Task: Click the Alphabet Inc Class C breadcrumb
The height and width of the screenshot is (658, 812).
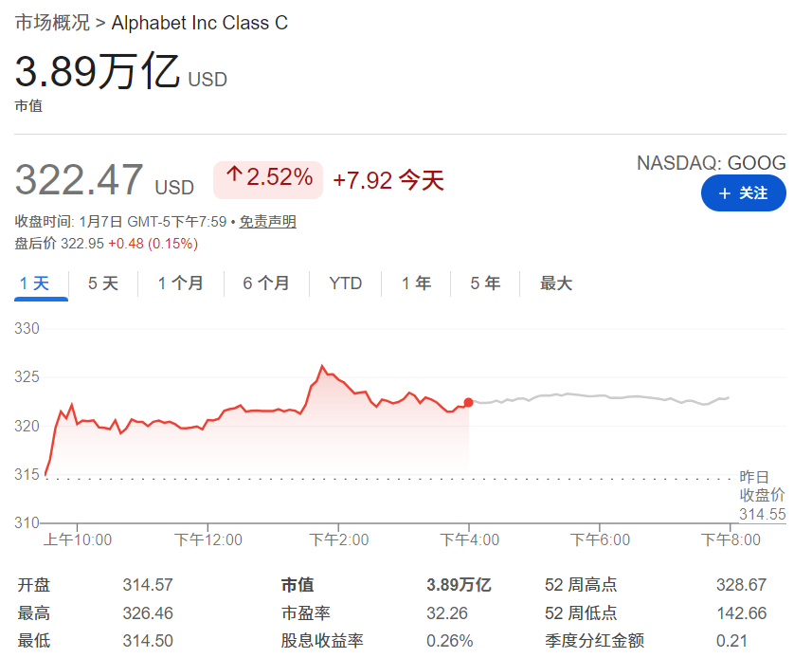Action: pos(200,23)
